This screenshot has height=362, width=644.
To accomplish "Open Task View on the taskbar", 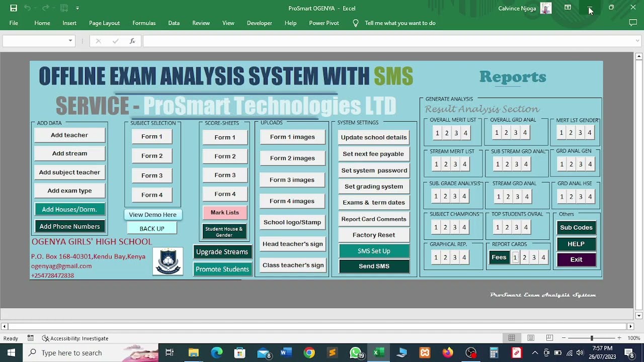I will coord(170,353).
